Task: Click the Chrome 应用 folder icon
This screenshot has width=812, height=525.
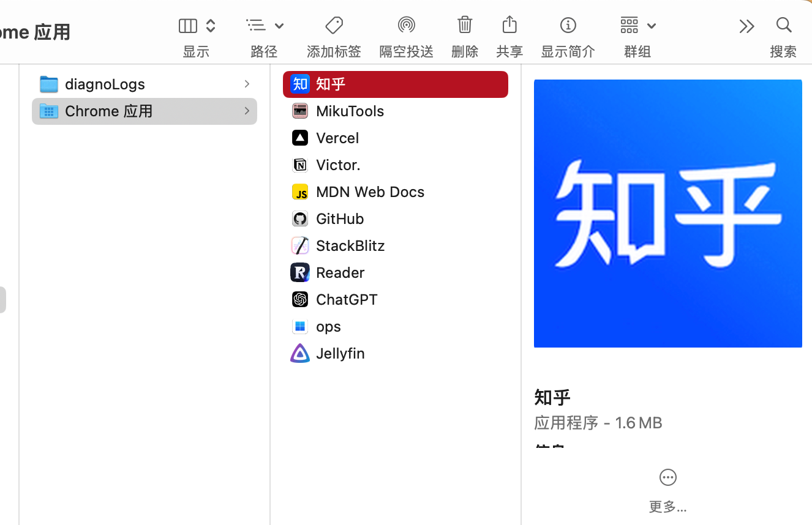Action: pos(49,111)
